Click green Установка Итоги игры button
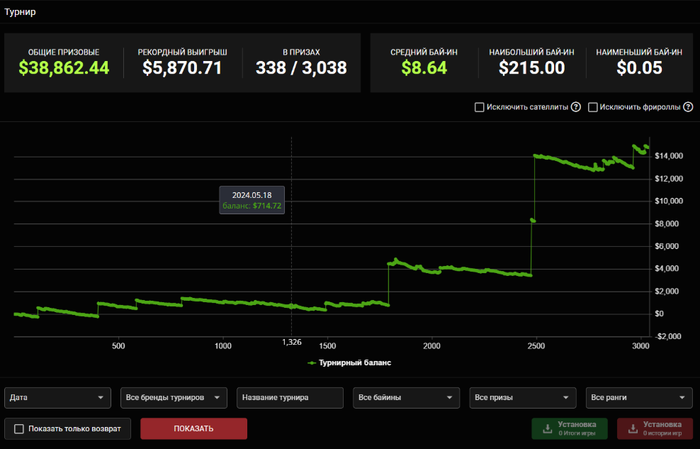Viewport: 700px width, 449px height. click(x=570, y=428)
